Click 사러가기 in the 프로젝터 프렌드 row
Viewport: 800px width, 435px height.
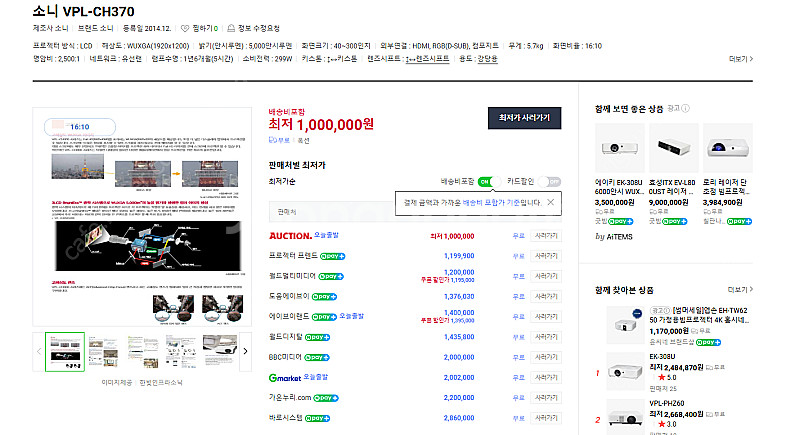click(546, 256)
